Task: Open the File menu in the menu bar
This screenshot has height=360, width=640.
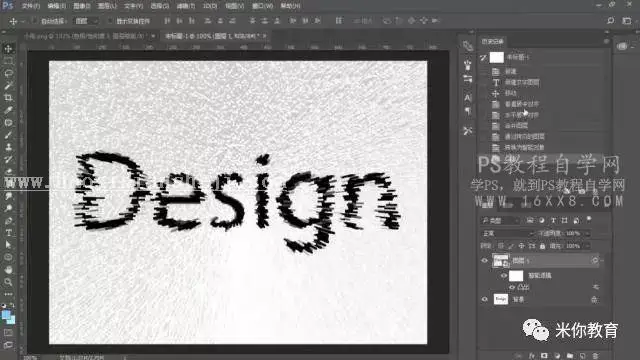Action: [x=31, y=6]
